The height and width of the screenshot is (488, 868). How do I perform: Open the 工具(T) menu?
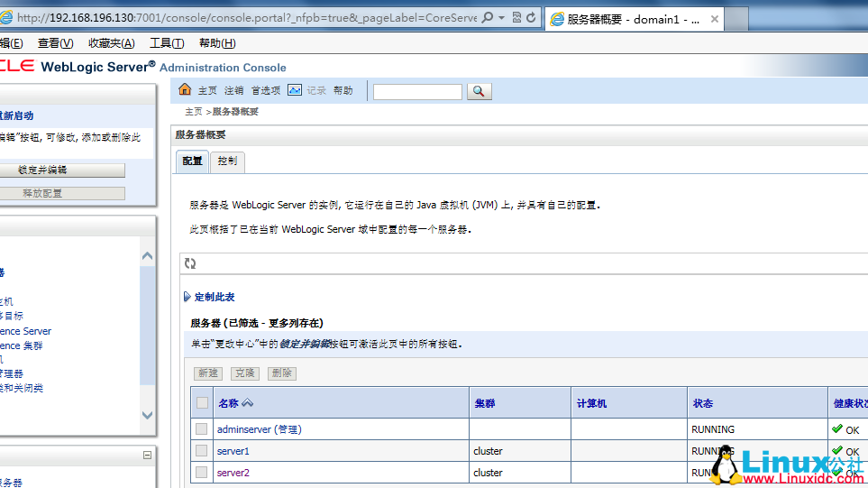coord(167,43)
